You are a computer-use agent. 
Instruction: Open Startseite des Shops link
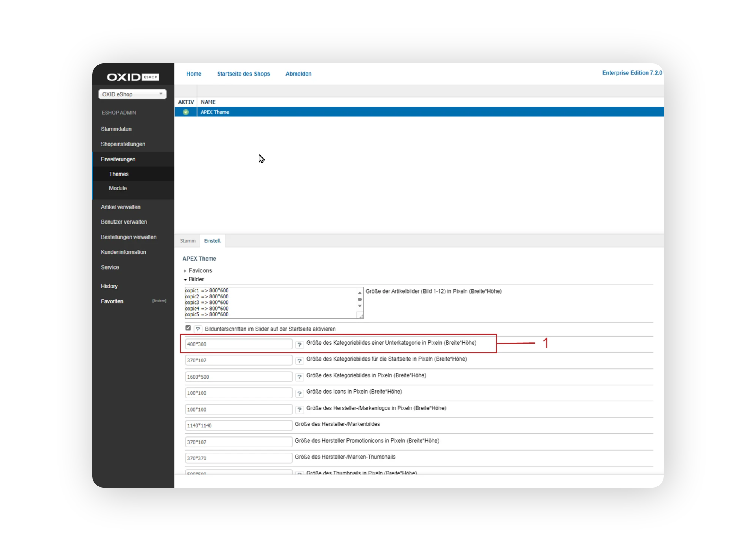[243, 74]
